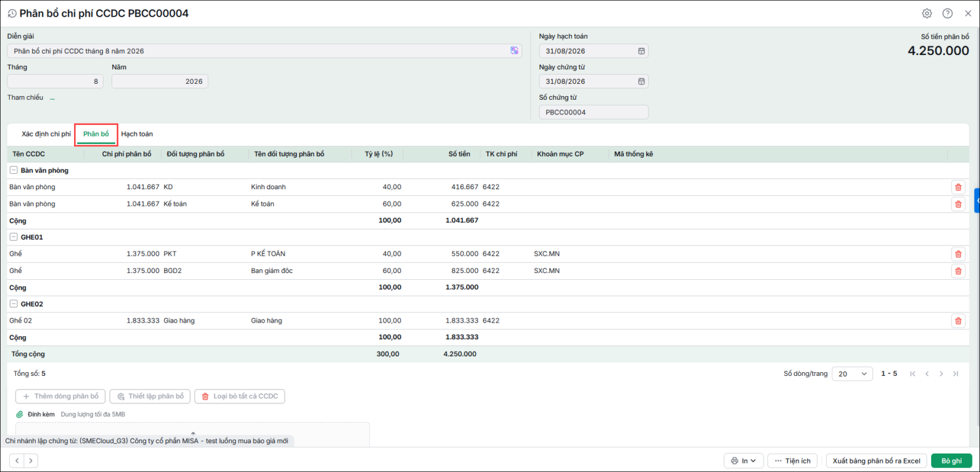Click the translate icon in the Diễn giải field
This screenshot has width=980, height=472.
point(514,51)
